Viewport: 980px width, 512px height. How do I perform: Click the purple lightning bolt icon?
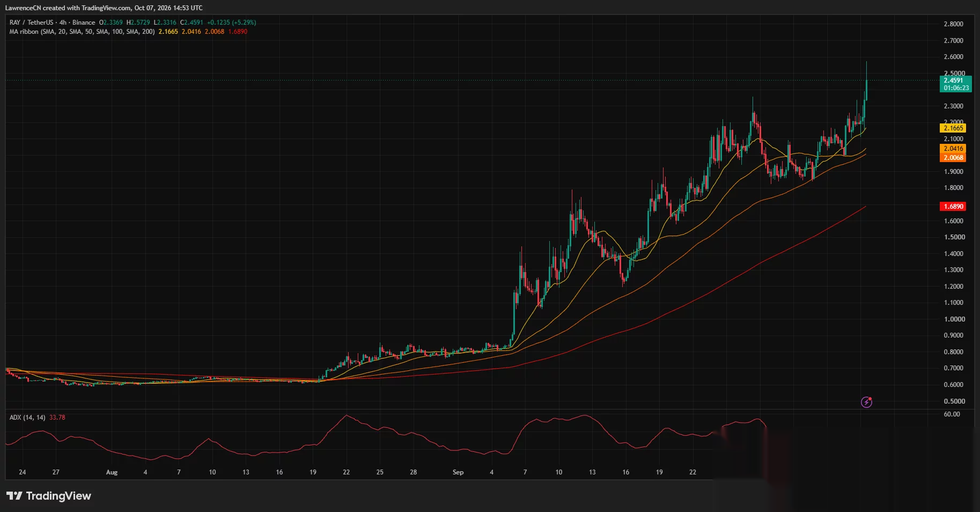[866, 402]
